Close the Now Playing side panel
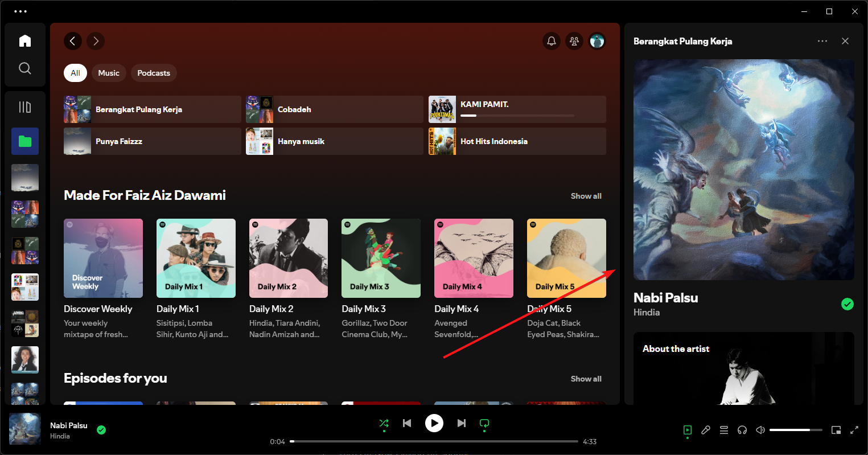Image resolution: width=868 pixels, height=455 pixels. click(x=845, y=41)
